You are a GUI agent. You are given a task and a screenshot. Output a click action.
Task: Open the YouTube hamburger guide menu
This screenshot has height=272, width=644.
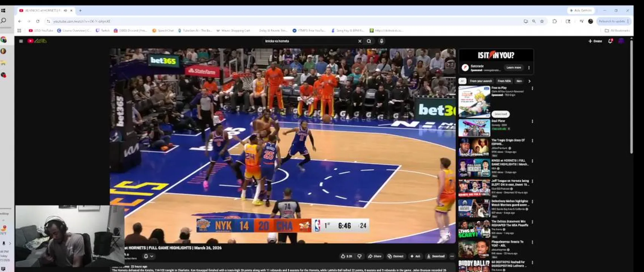[x=21, y=41]
